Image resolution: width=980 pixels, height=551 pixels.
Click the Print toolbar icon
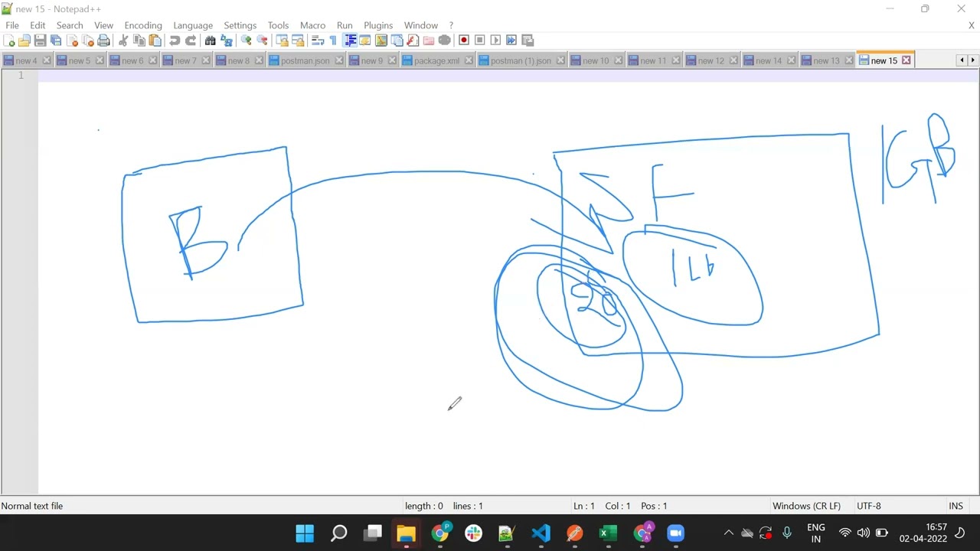pyautogui.click(x=103, y=41)
